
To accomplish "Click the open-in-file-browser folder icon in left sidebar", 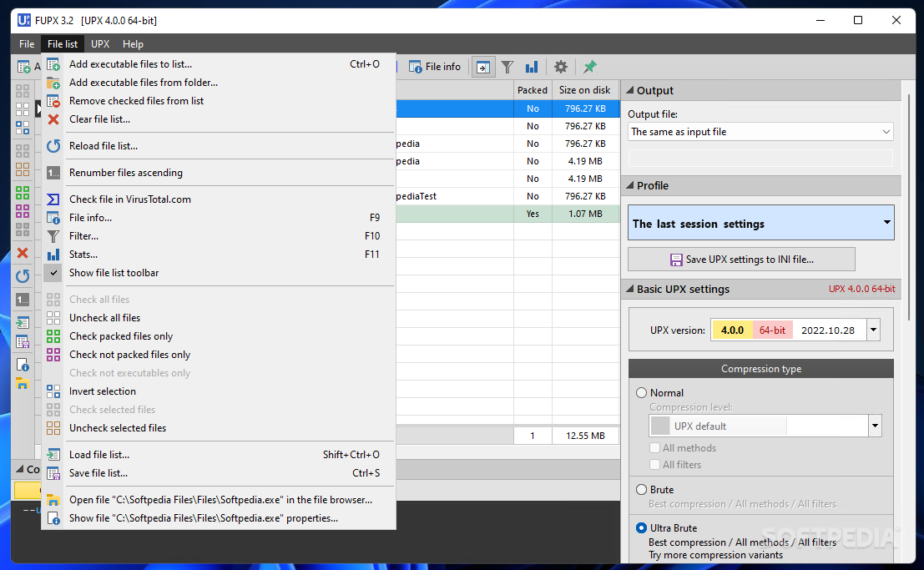I will pyautogui.click(x=23, y=383).
